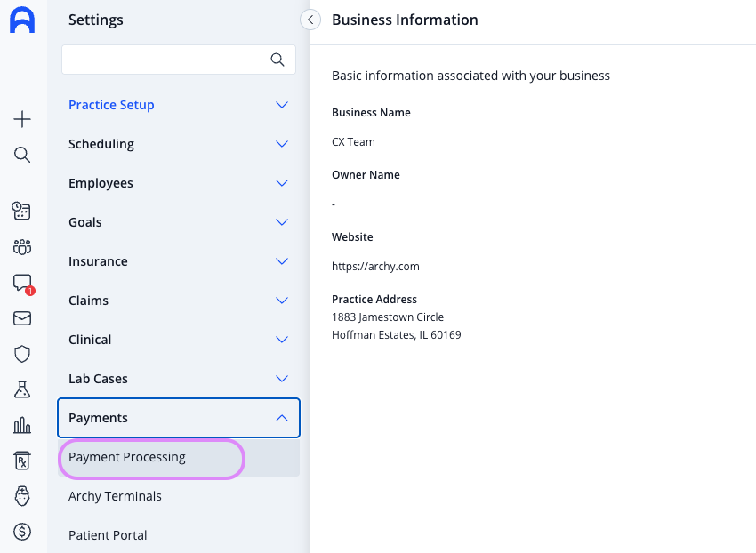Open the Rx prescriptions icon

[x=22, y=461]
